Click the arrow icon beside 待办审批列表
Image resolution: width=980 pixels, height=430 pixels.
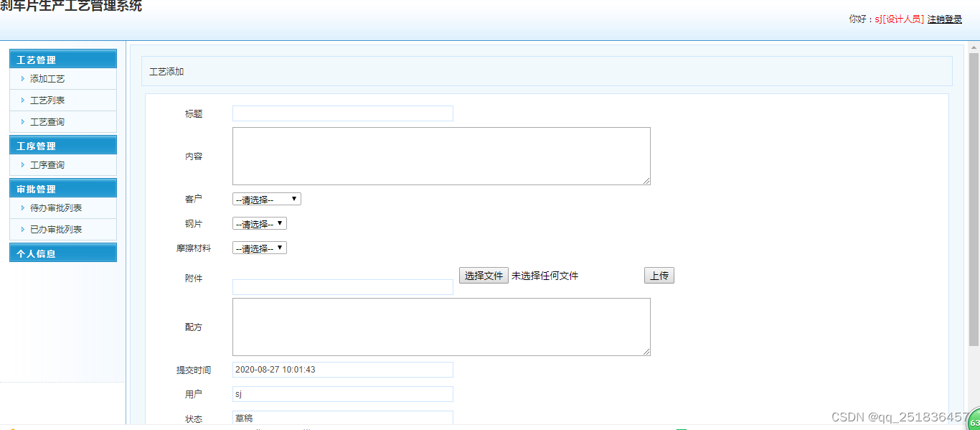(23, 208)
